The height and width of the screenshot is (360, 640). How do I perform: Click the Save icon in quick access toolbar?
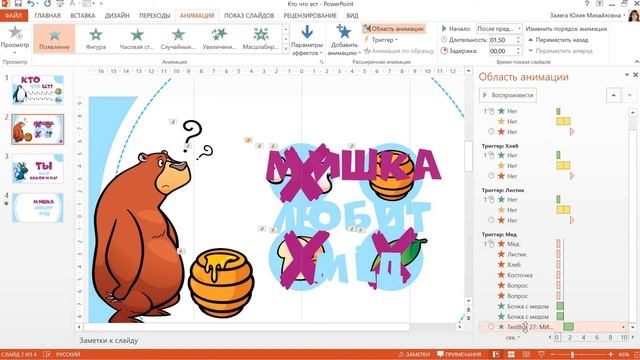(18, 4)
